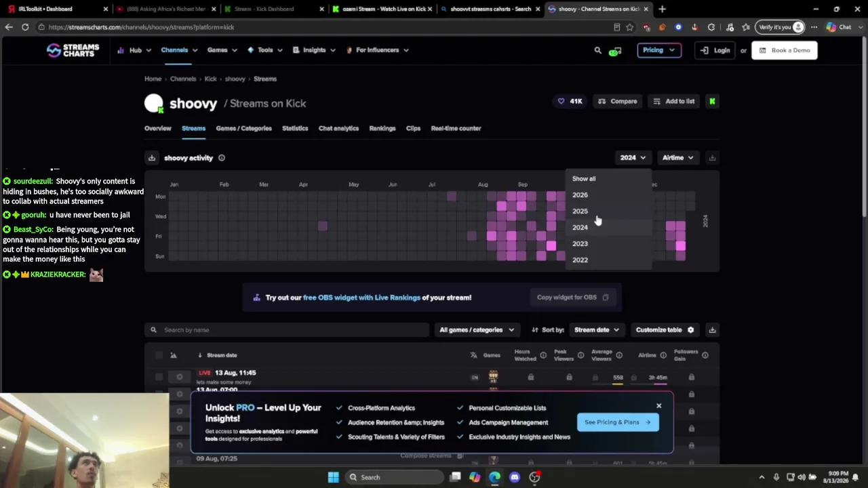Image resolution: width=868 pixels, height=488 pixels.
Task: Click the Followers Gain info icon
Action: pos(705,355)
